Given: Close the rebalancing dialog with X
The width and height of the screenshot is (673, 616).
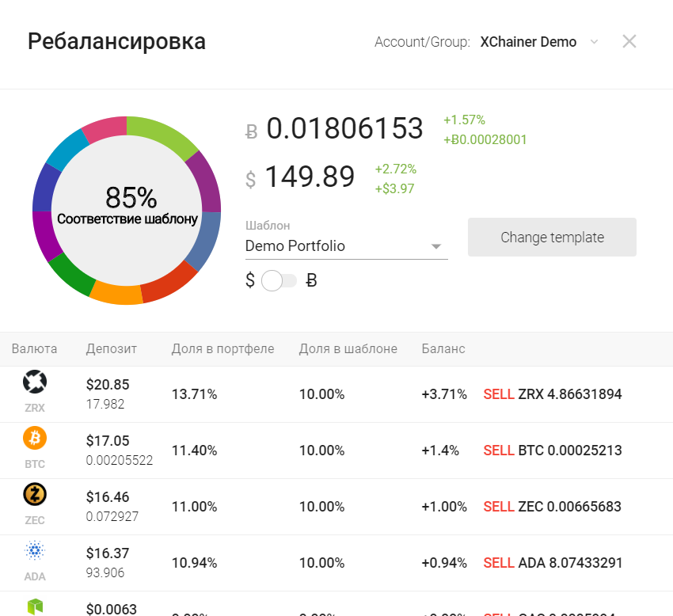Looking at the screenshot, I should tap(629, 42).
